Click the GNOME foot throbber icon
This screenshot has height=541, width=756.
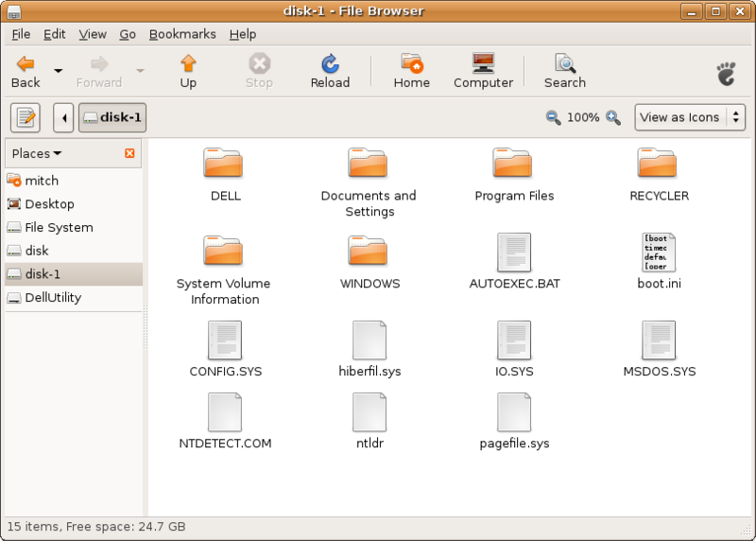pos(726,74)
